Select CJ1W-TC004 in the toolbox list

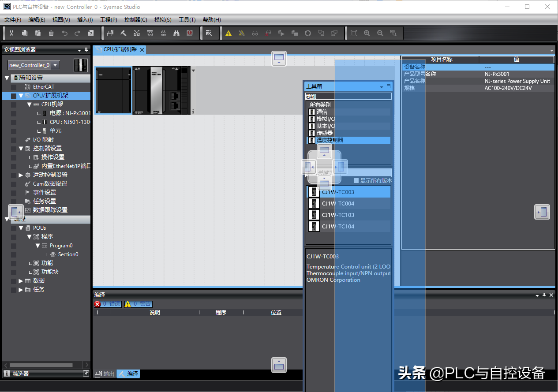348,204
